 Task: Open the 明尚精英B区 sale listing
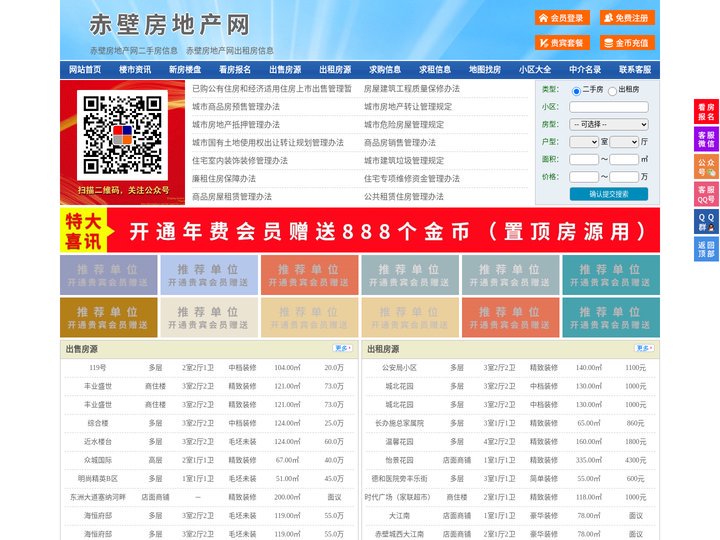point(98,478)
